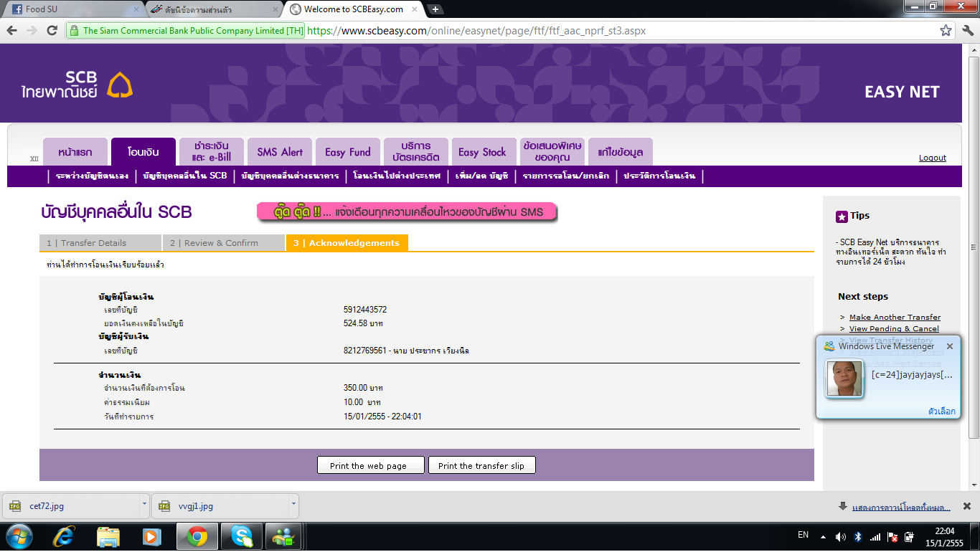Open the บริการบัตรเครดิต tab
Screen dimensions: 980x552
(416, 152)
